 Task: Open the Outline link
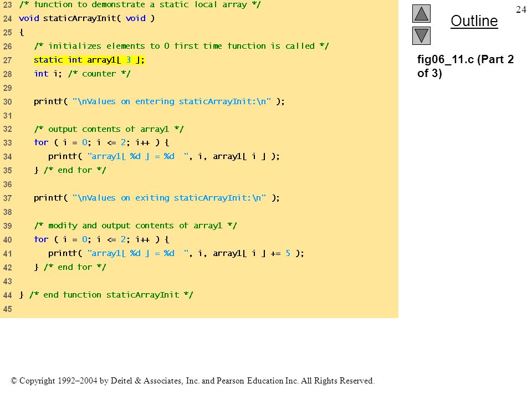click(474, 21)
